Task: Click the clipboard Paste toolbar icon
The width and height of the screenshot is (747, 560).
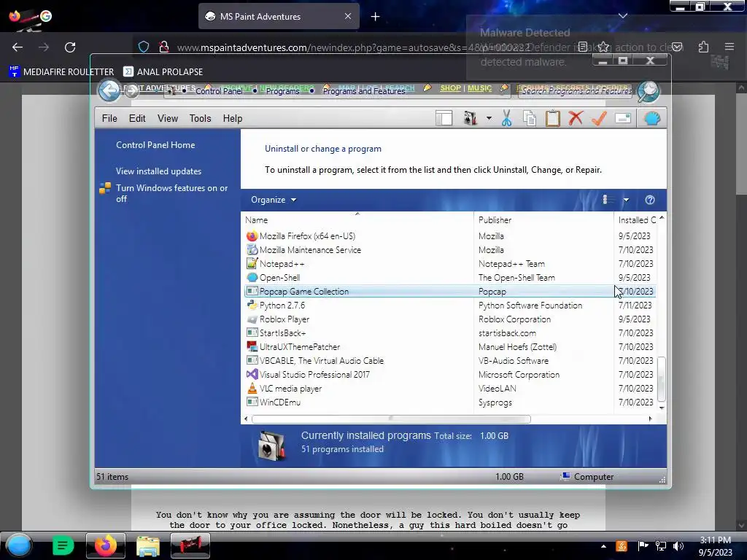Action: (x=553, y=118)
